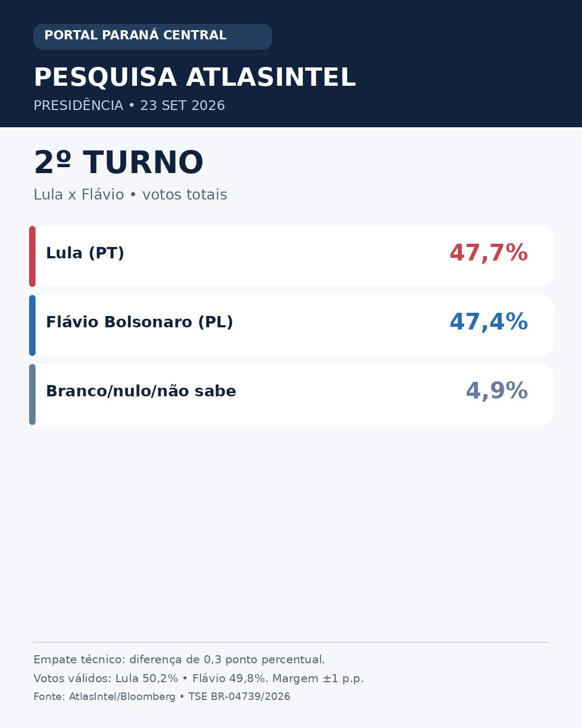
Task: Open the Flávio Bolsonaro (PL) result card
Action: tap(291, 325)
